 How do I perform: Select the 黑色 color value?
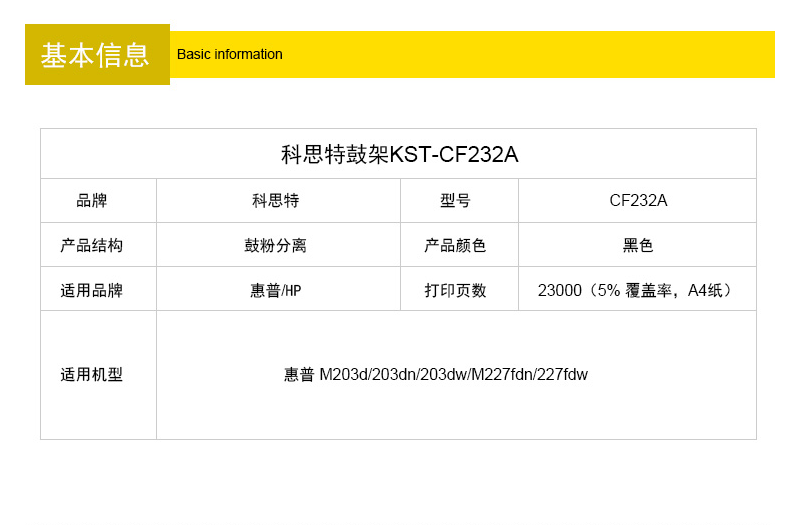coord(638,245)
